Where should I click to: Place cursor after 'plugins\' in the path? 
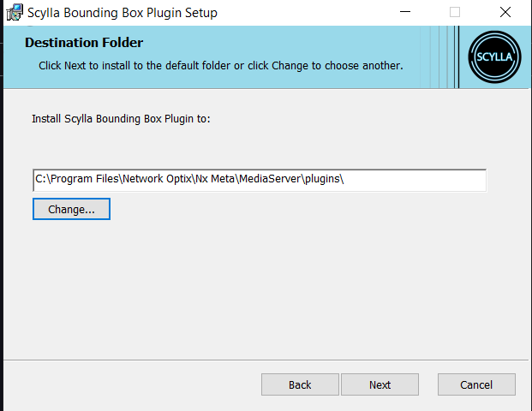click(345, 180)
